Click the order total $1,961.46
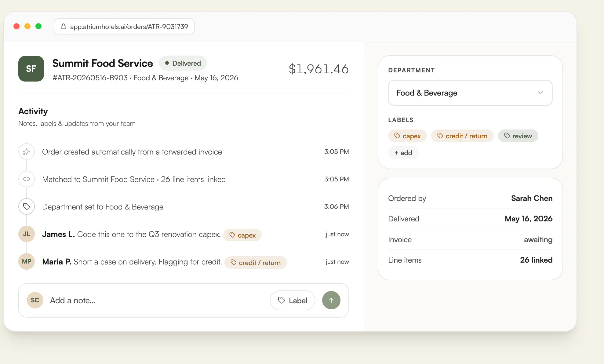This screenshot has width=604, height=364. tap(318, 69)
